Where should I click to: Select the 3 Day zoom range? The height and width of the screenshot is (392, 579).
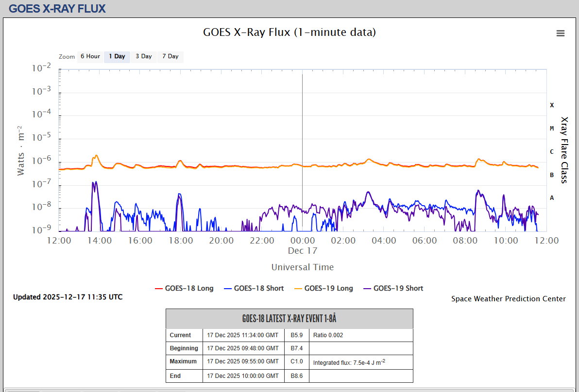point(144,56)
